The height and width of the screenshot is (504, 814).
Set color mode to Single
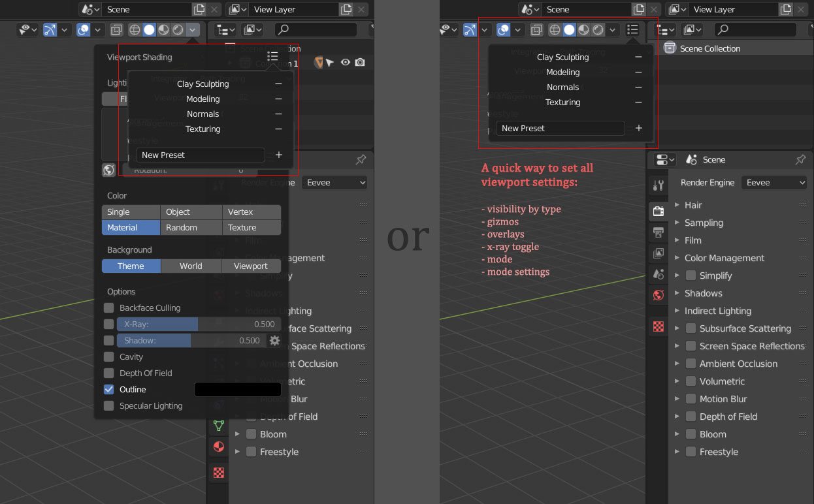(131, 212)
